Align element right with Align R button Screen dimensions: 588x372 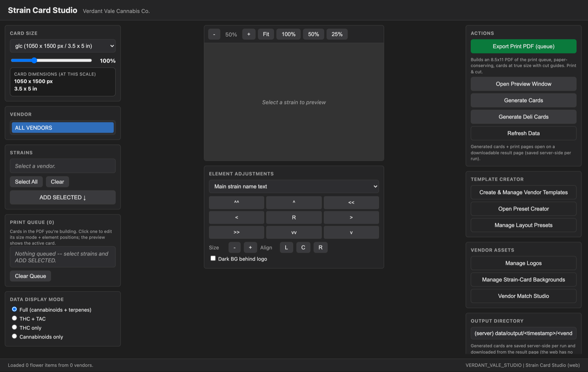(320, 248)
